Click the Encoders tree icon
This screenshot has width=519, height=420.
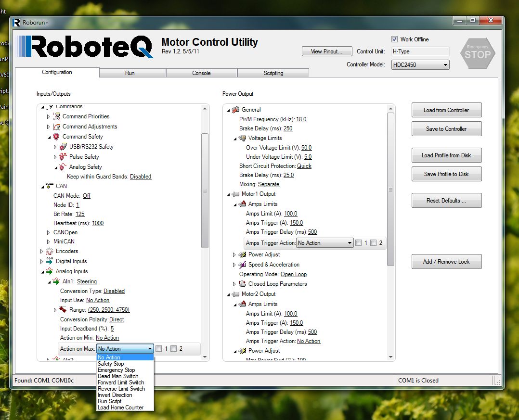[x=49, y=251]
